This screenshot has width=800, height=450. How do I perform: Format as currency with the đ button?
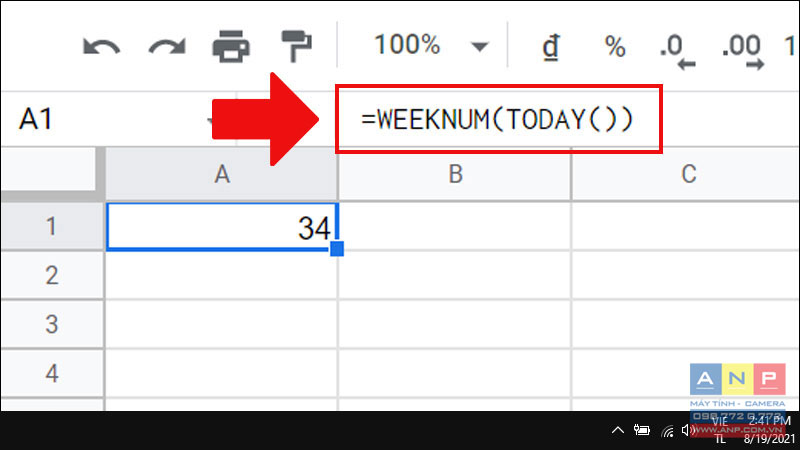coord(550,46)
